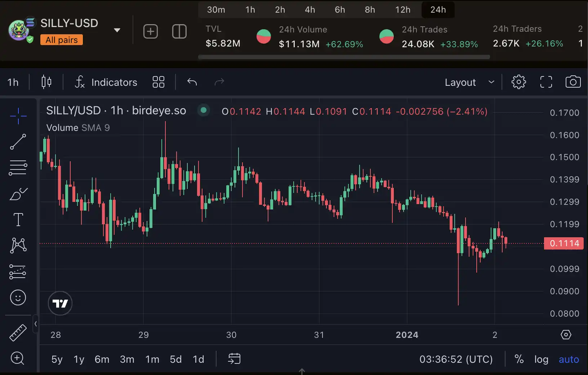
Task: Open the Fibonacci retracement tool
Action: point(18,168)
